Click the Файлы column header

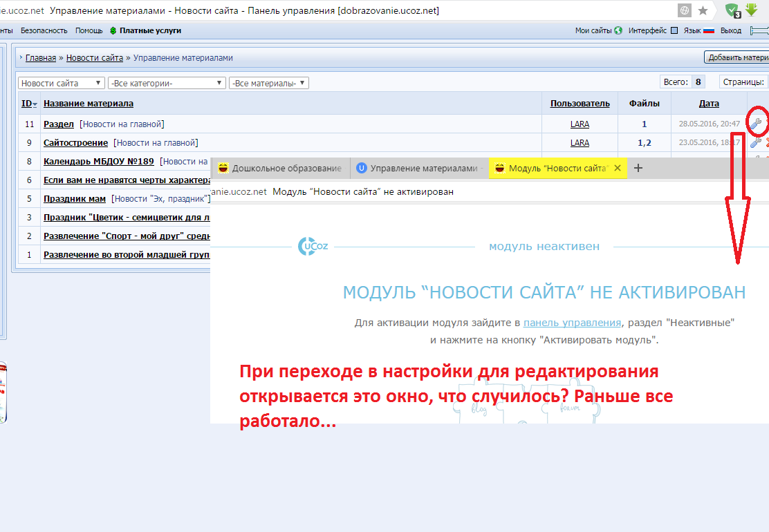645,104
